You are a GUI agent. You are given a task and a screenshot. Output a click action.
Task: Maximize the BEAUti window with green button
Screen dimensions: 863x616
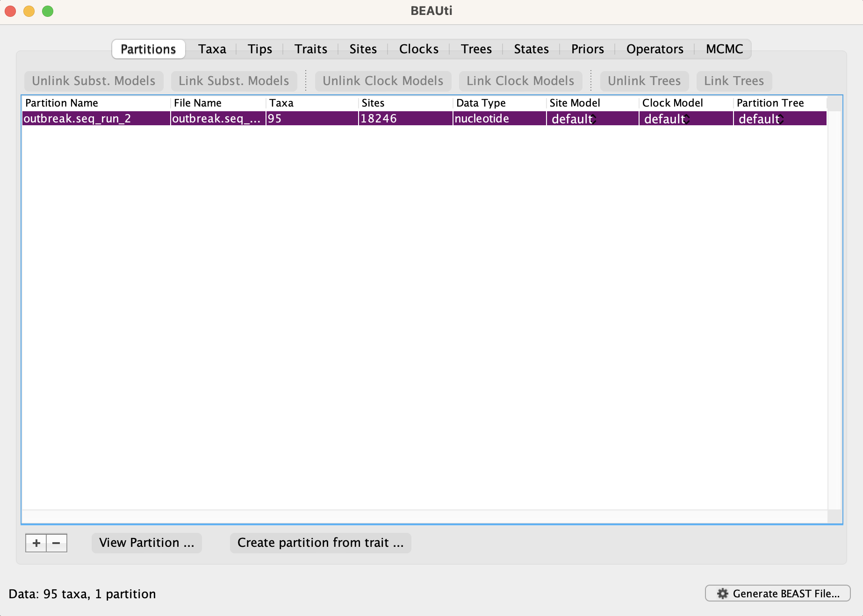pos(48,11)
